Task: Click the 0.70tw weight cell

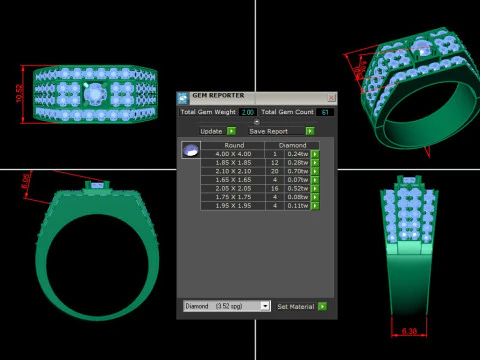Action: click(x=297, y=171)
